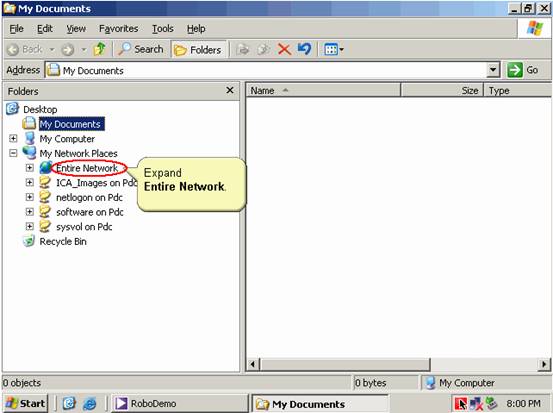Click the 0 objects status text
Viewport: 553px width, 413px height.
pos(22,383)
